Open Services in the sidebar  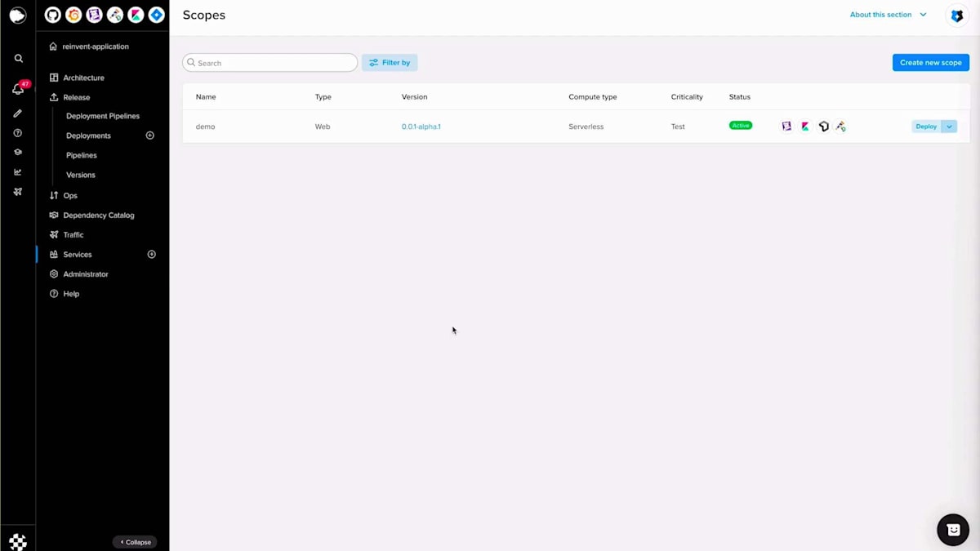(78, 255)
